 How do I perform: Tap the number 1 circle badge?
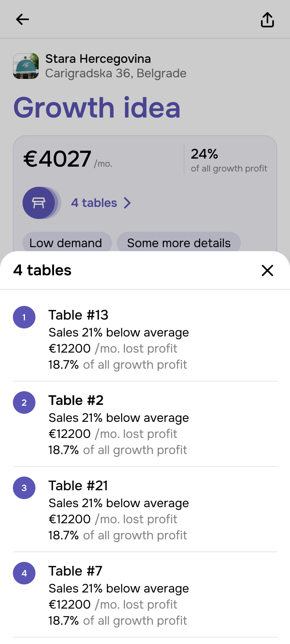point(24,317)
